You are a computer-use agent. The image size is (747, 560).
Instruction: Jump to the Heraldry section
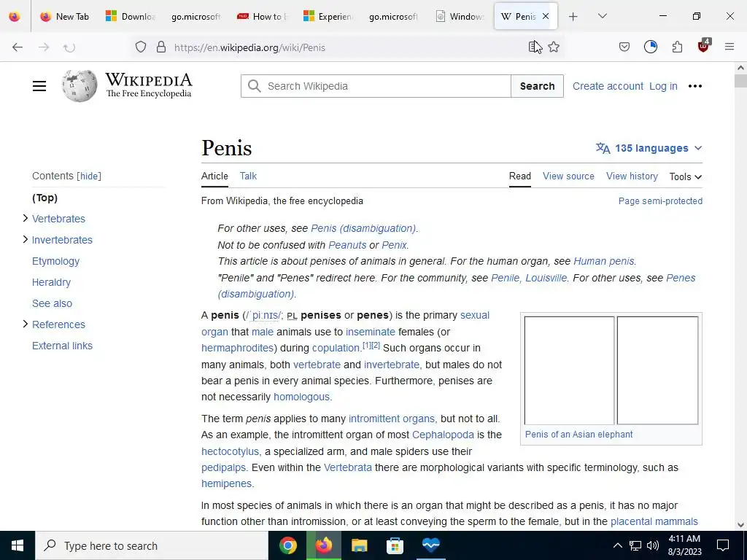click(x=52, y=282)
